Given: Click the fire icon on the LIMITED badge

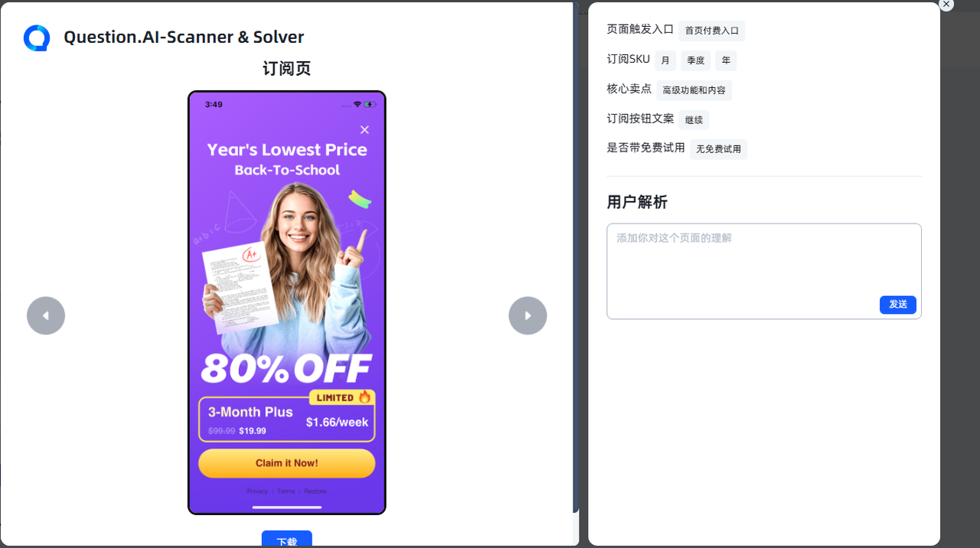Looking at the screenshot, I should pyautogui.click(x=364, y=396).
